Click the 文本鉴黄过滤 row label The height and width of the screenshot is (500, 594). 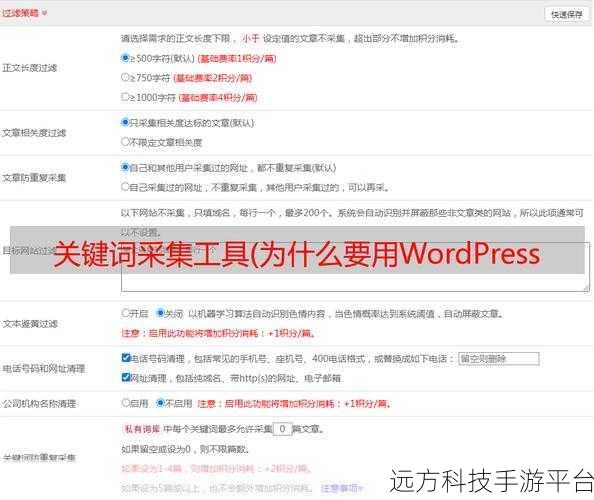pos(30,323)
